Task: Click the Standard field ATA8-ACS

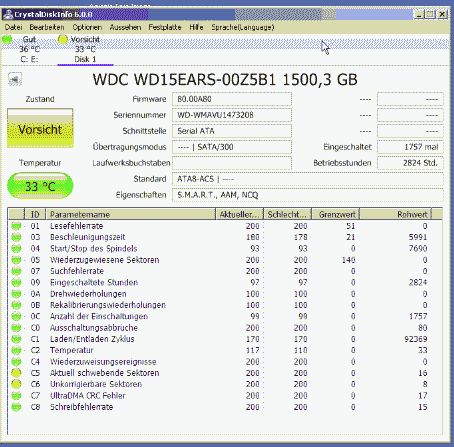Action: click(x=308, y=179)
